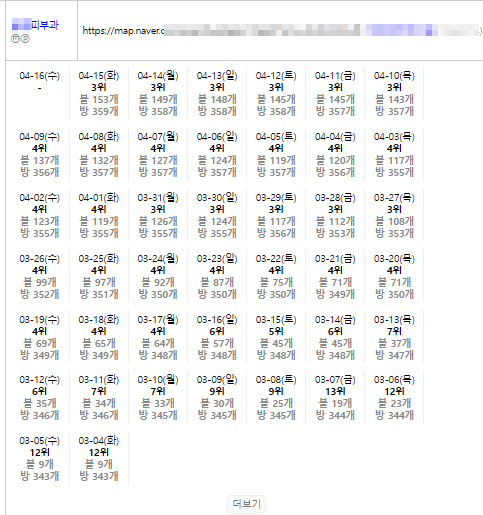Open the 피부과 clinic name link

(35, 24)
